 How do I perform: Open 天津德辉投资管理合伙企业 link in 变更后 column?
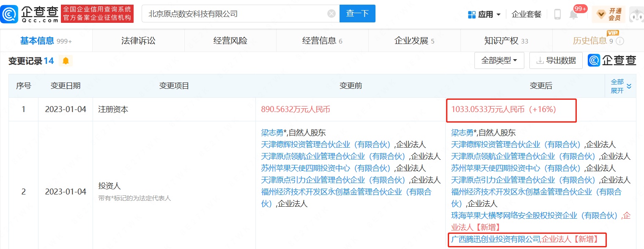pos(518,145)
